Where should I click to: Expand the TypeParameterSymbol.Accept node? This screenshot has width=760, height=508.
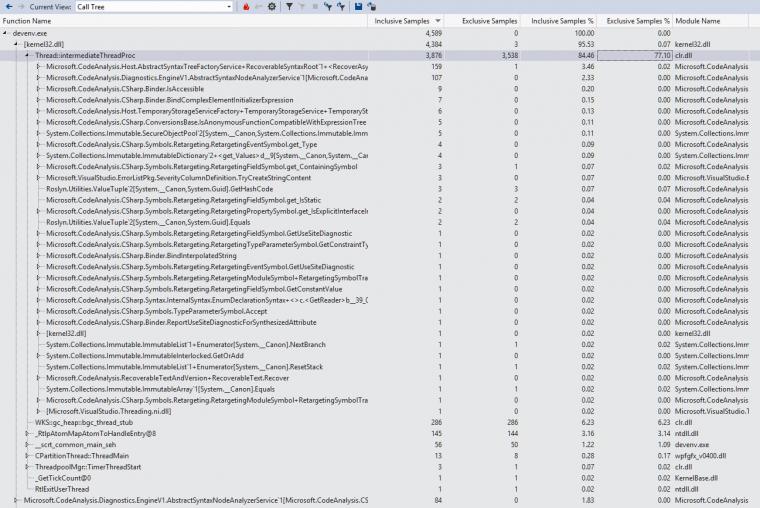pos(38,311)
